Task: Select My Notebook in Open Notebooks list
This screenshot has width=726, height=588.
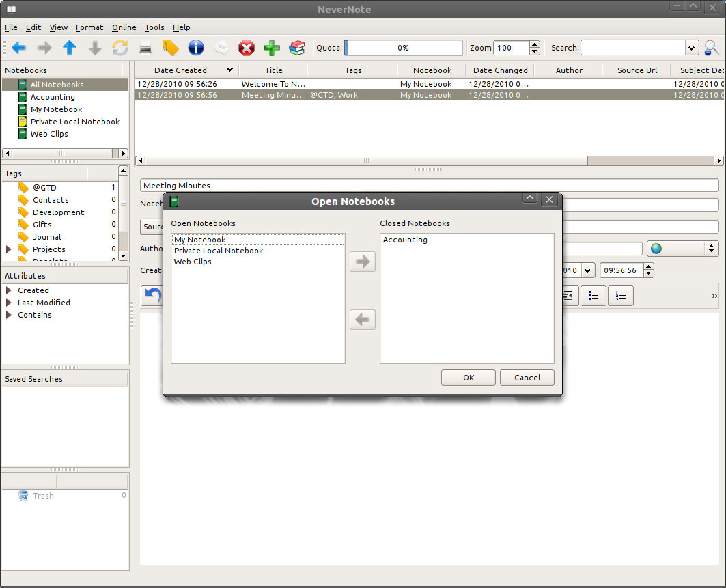Action: click(x=258, y=240)
